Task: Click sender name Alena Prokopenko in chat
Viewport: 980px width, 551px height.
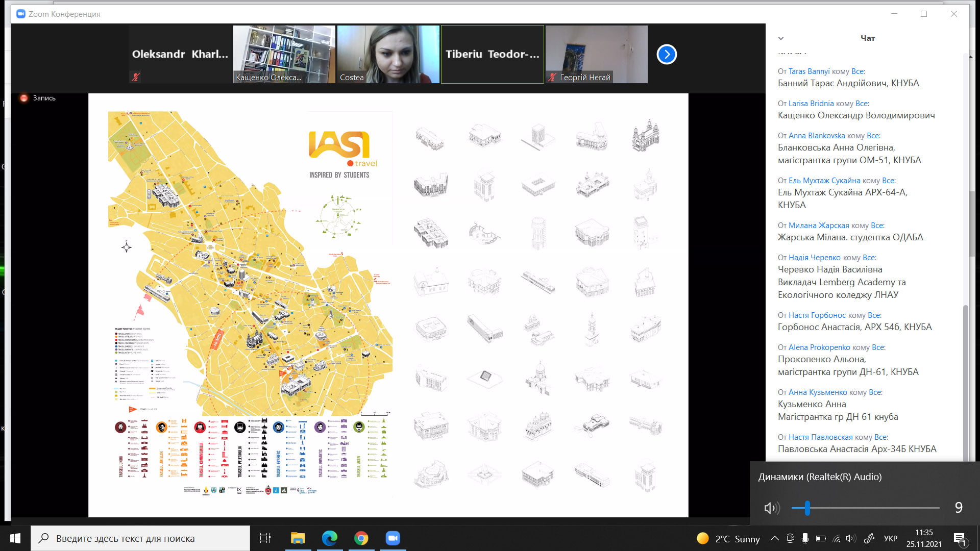Action: click(x=819, y=347)
